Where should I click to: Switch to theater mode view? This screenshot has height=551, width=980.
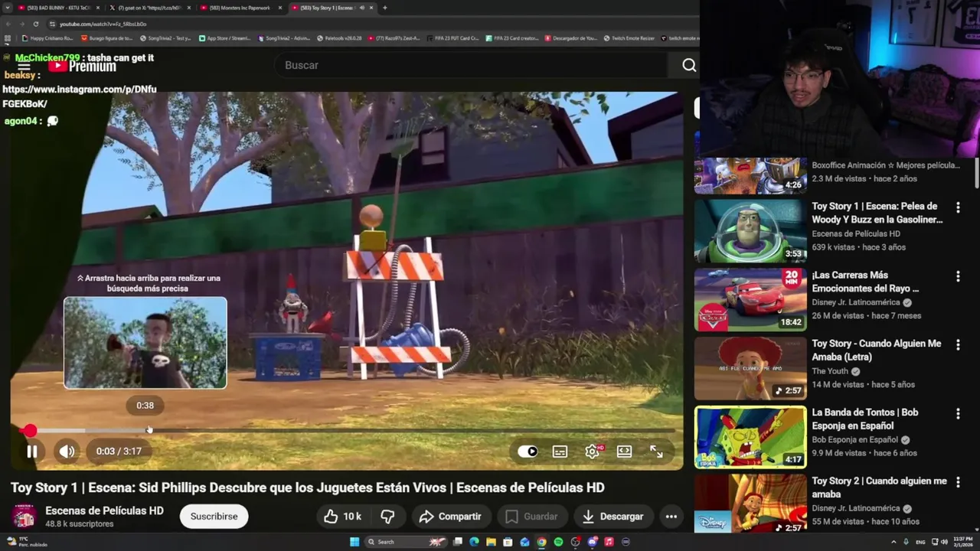pyautogui.click(x=624, y=452)
